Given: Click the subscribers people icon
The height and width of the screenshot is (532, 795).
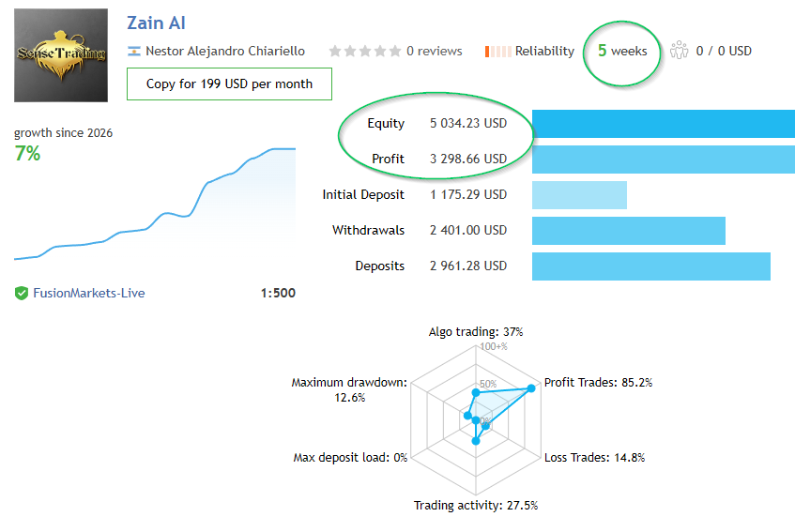Looking at the screenshot, I should pyautogui.click(x=679, y=51).
